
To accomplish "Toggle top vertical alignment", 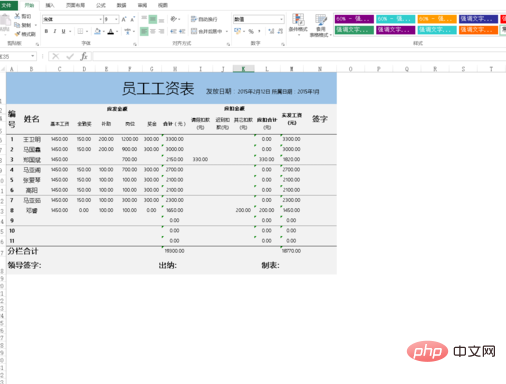I will 144,19.
